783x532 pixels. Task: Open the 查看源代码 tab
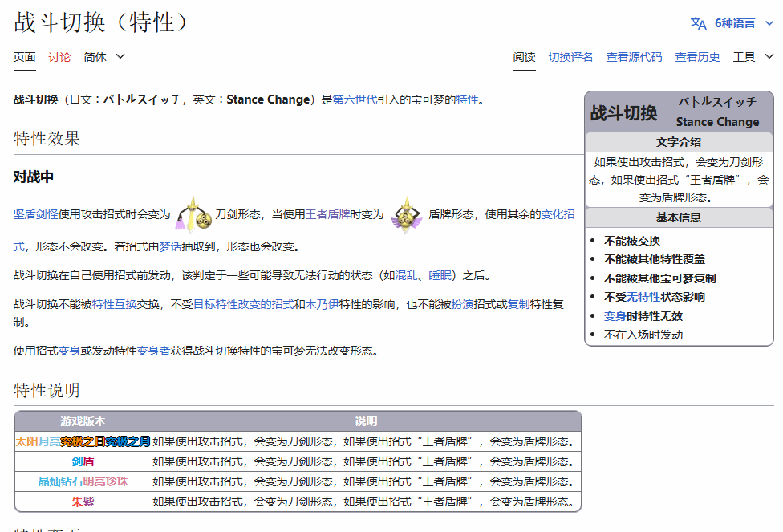pos(634,57)
